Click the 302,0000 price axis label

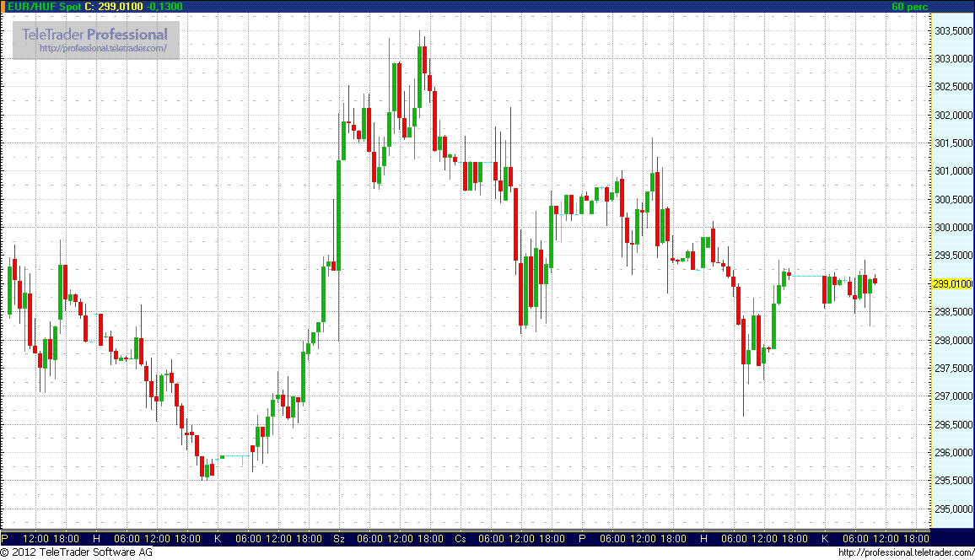click(x=954, y=115)
